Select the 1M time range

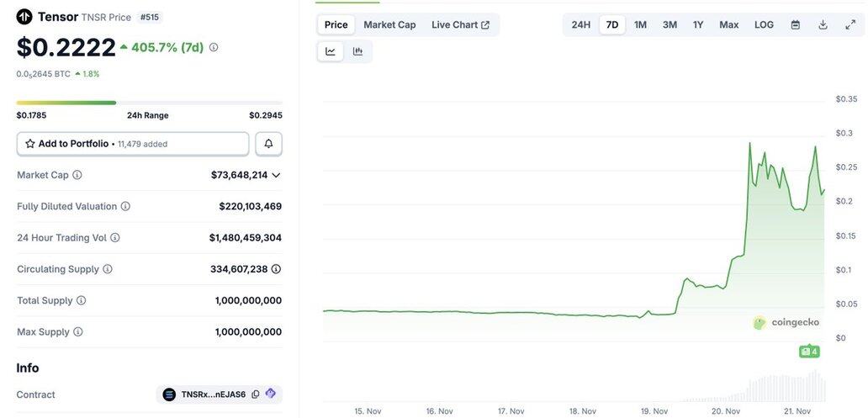coord(640,24)
